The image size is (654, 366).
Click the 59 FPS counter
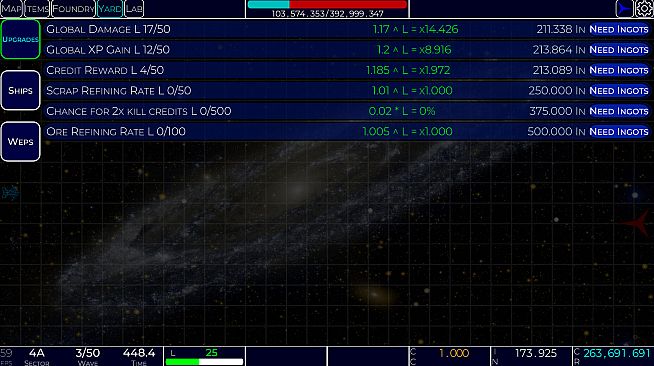(x=6, y=357)
